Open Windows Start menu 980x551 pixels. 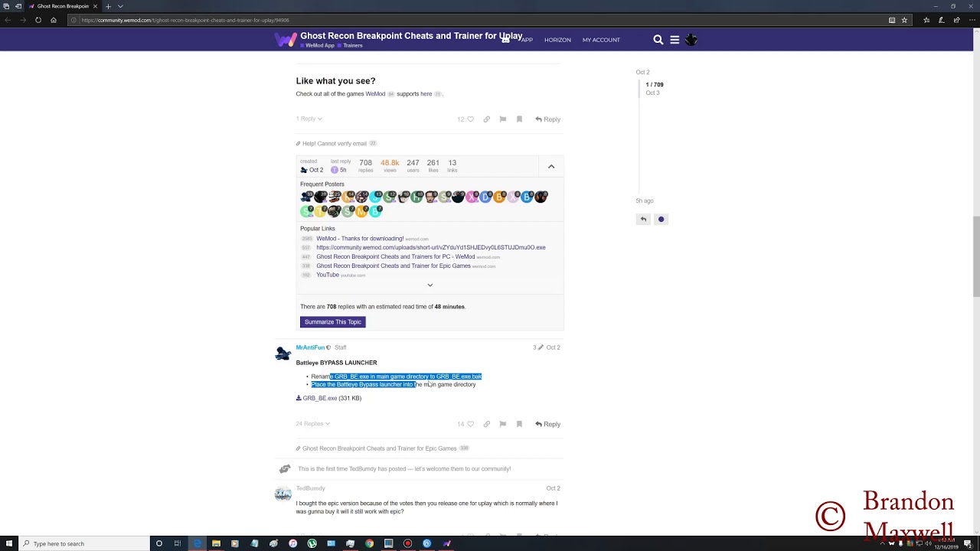point(8,543)
